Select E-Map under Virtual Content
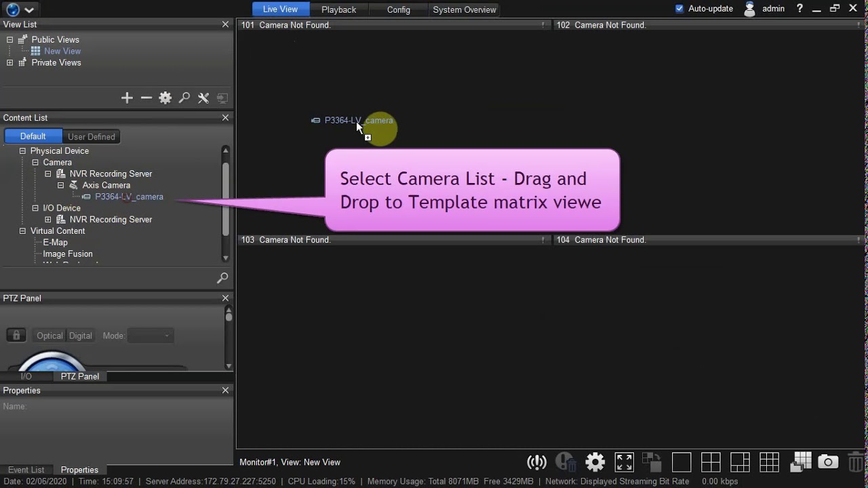Image resolution: width=868 pixels, height=488 pixels. pos(55,243)
